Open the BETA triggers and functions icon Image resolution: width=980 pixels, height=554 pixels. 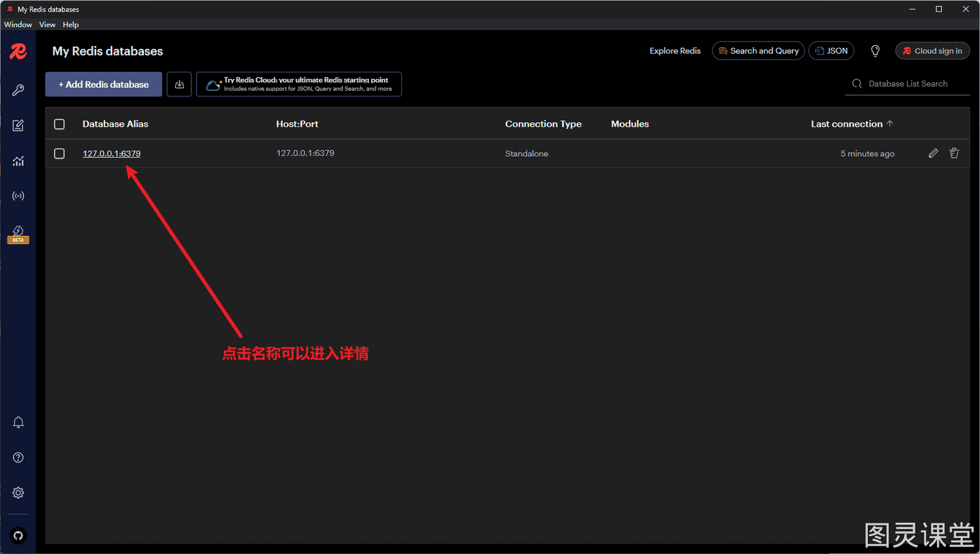[18, 234]
